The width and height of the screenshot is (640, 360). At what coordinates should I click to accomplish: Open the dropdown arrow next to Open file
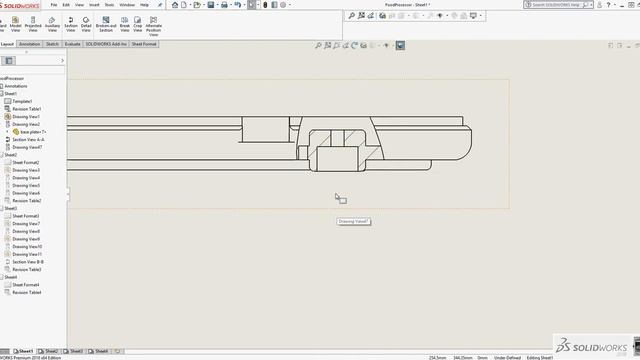203,5
